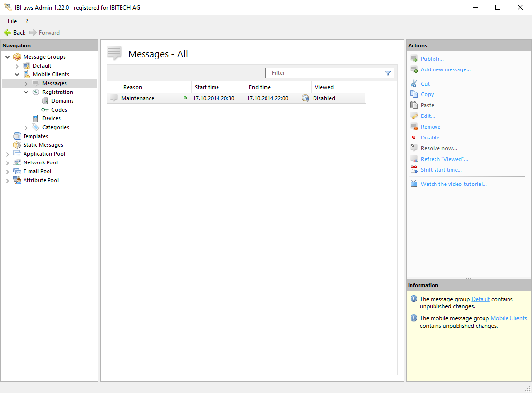Click the Shift start time calendar icon
The image size is (532, 393).
[414, 170]
